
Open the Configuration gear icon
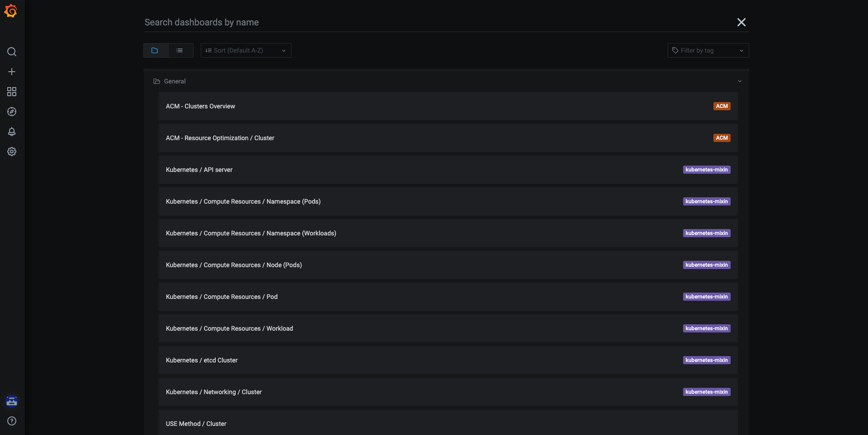point(12,152)
